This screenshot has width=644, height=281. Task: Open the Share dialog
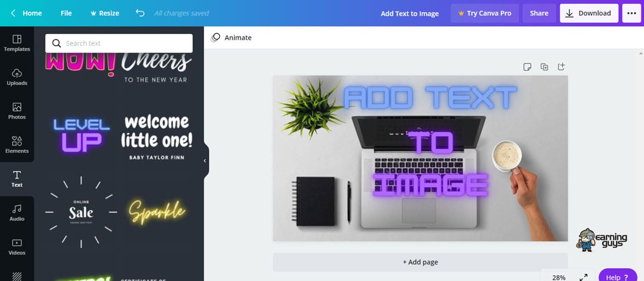(539, 13)
